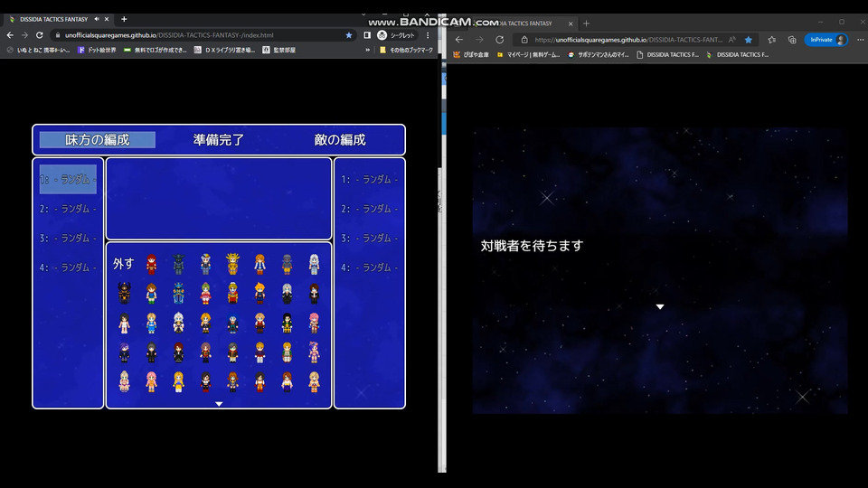Select the red-armored warrior character sprite
The width and height of the screenshot is (868, 488).
pyautogui.click(x=151, y=265)
